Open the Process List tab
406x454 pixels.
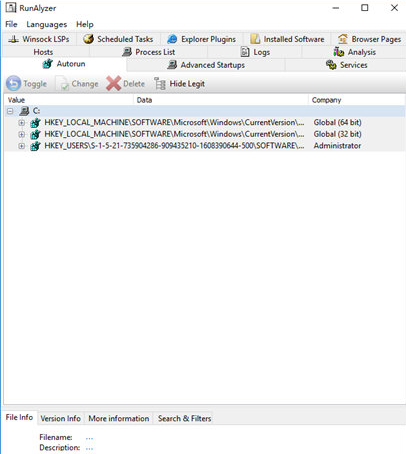[x=149, y=52]
